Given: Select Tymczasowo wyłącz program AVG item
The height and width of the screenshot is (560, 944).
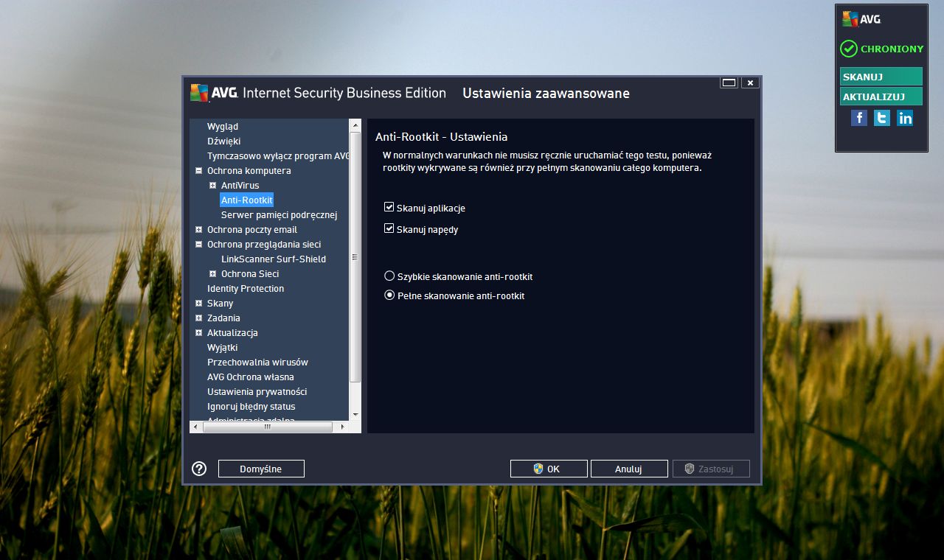Looking at the screenshot, I should pyautogui.click(x=278, y=155).
